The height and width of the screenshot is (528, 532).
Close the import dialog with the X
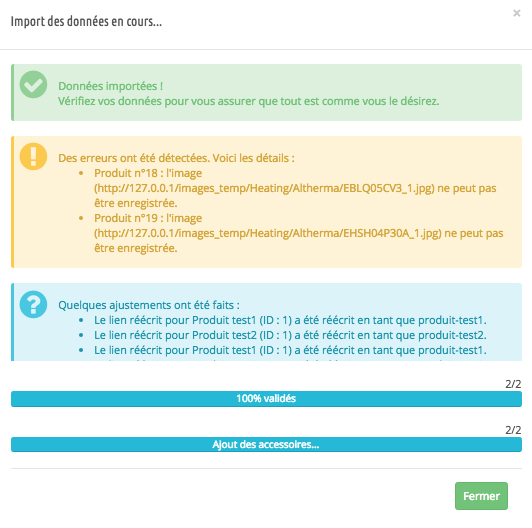click(x=517, y=13)
